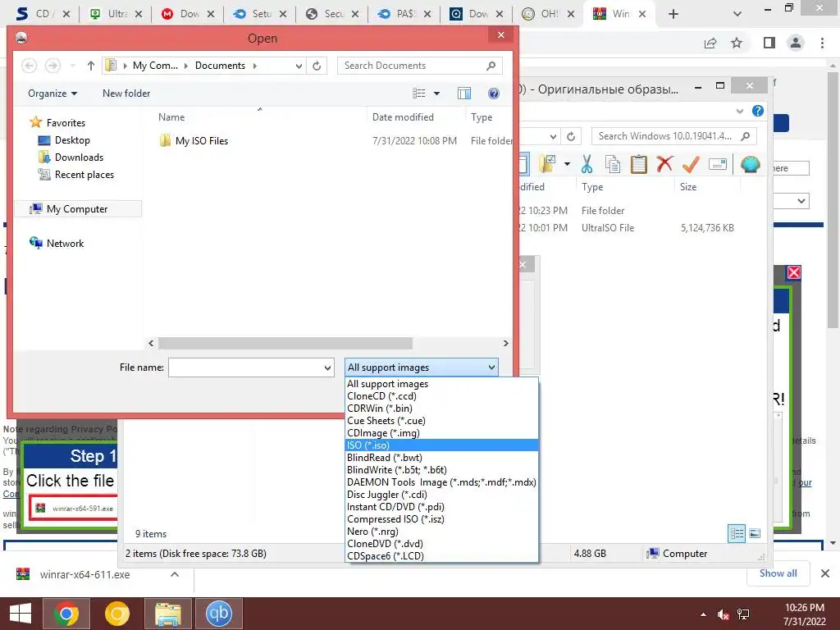The width and height of the screenshot is (840, 630).
Task: Sort files by Name column
Action: tap(171, 117)
